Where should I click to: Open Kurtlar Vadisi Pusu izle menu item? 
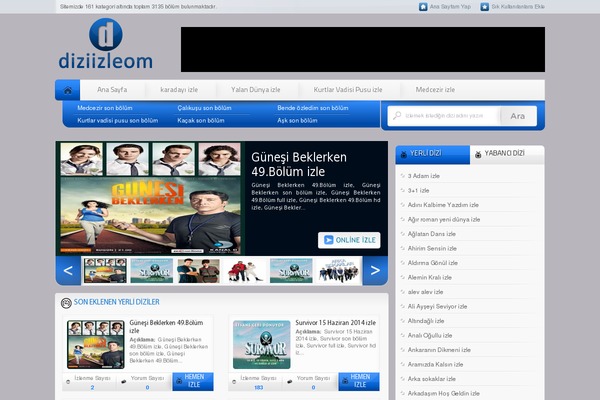pyautogui.click(x=348, y=90)
